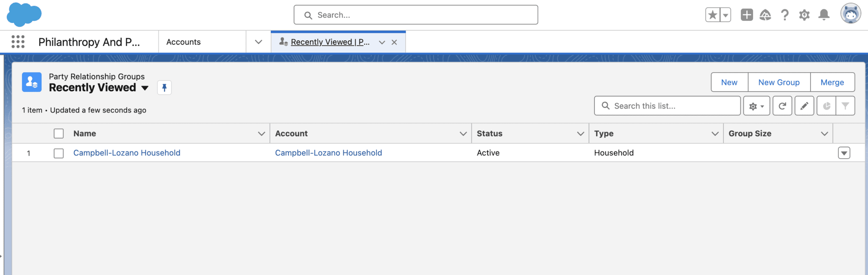Image resolution: width=868 pixels, height=275 pixels.
Task: Open the List View Controls gear dropdown
Action: (757, 106)
